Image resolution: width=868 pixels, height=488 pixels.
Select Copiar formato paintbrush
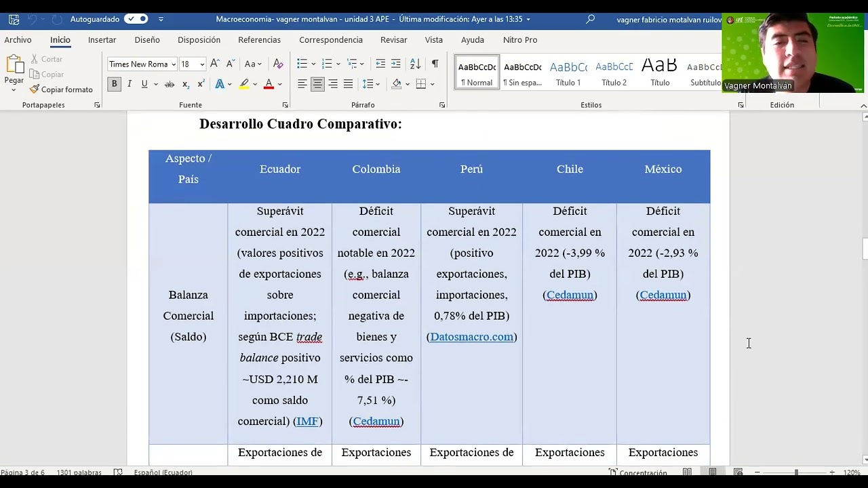[x=61, y=89]
